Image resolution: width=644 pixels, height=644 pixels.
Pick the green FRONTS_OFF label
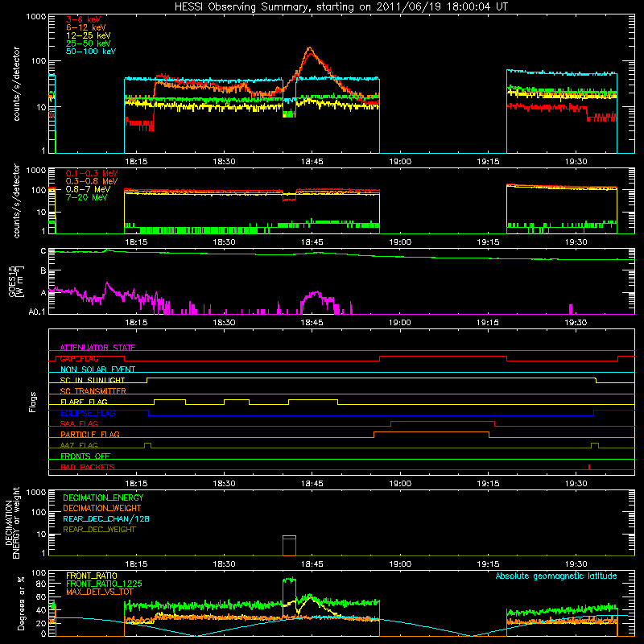(x=85, y=456)
